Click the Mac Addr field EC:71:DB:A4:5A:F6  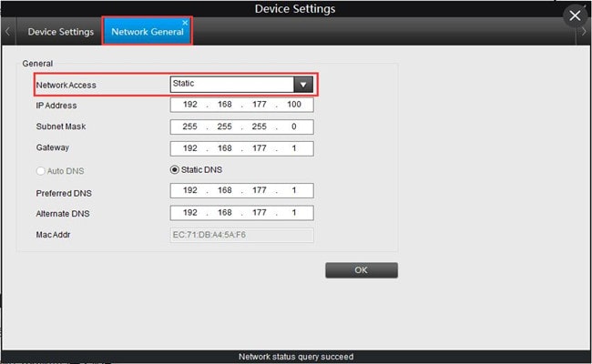point(241,235)
